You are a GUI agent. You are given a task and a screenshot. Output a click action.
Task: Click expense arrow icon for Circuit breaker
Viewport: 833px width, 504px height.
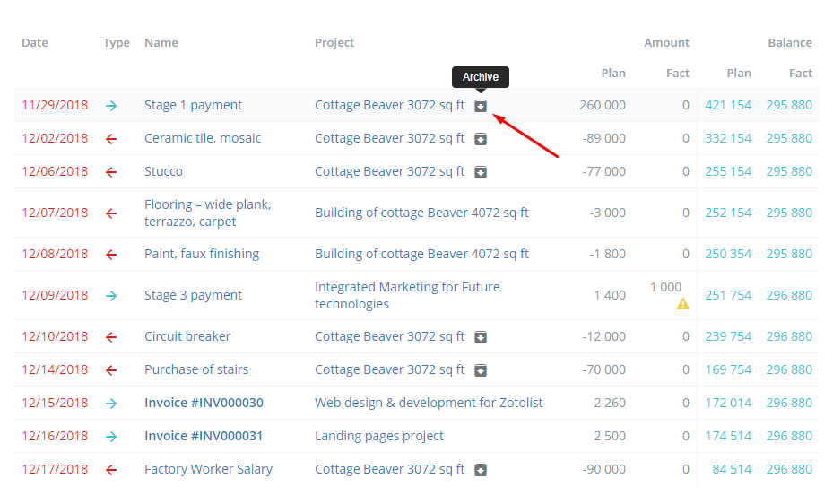click(x=111, y=337)
